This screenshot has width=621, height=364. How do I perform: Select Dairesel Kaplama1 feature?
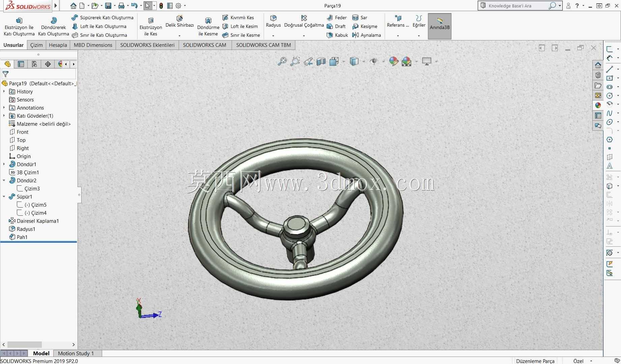pos(34,221)
